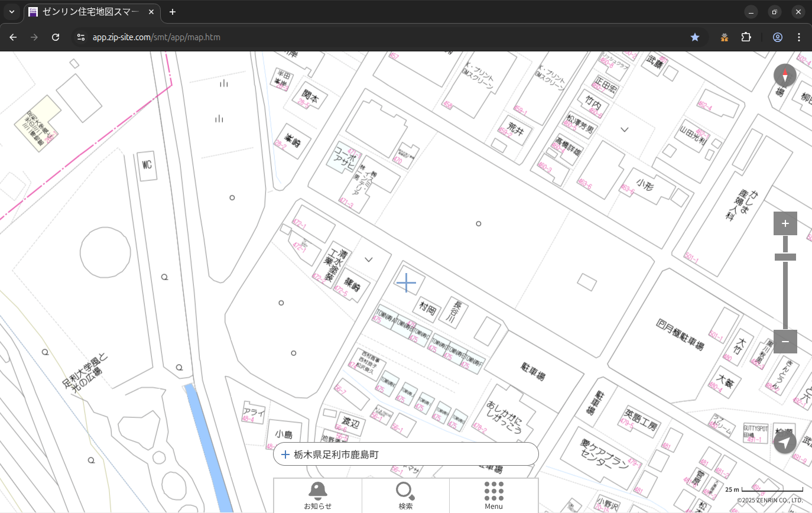Click the current location arrow button

pos(785,442)
